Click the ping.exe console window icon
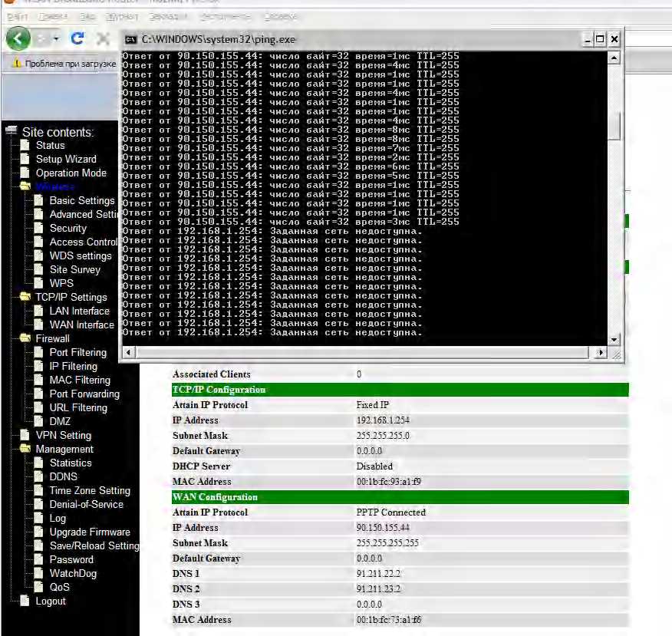Image resolution: width=672 pixels, height=636 pixels. 131,39
